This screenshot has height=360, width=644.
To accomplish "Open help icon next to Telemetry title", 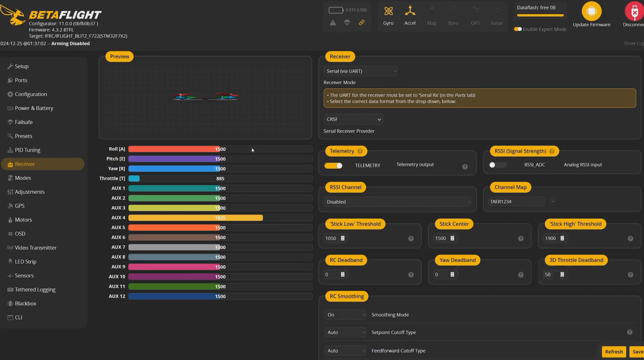I will (x=360, y=151).
